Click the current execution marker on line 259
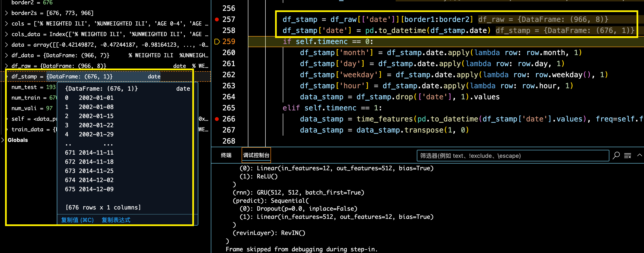This screenshot has width=644, height=253. tap(217, 41)
